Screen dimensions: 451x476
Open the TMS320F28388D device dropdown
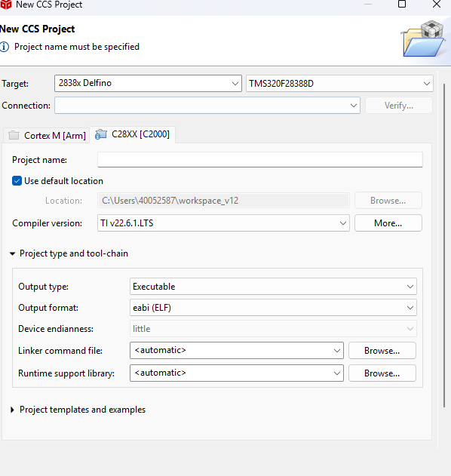(x=339, y=83)
